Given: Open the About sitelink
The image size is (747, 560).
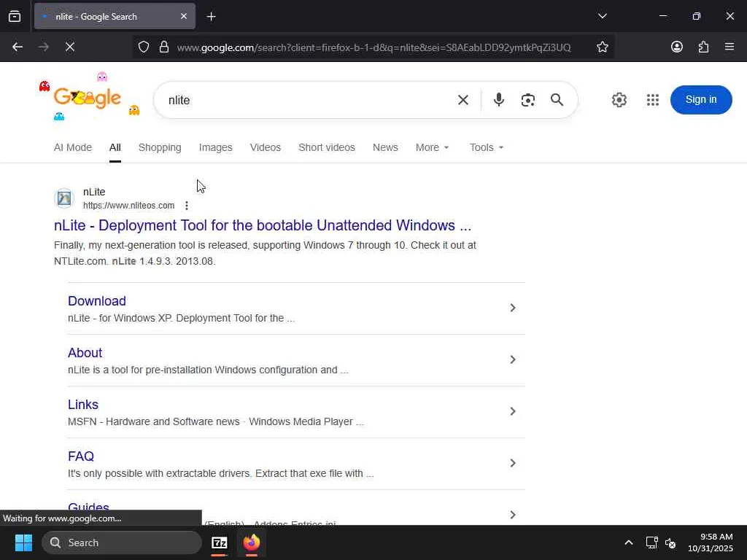Looking at the screenshot, I should pos(85,353).
